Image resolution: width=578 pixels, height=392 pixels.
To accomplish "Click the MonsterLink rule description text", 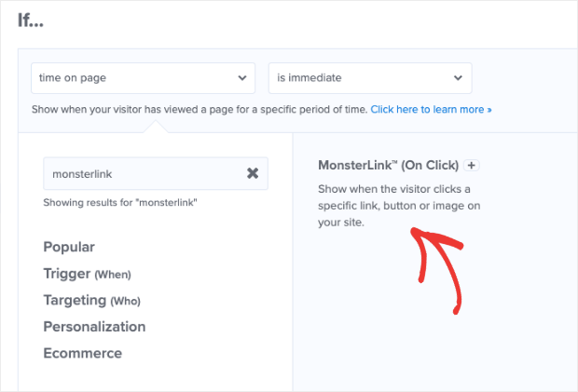I will 399,206.
